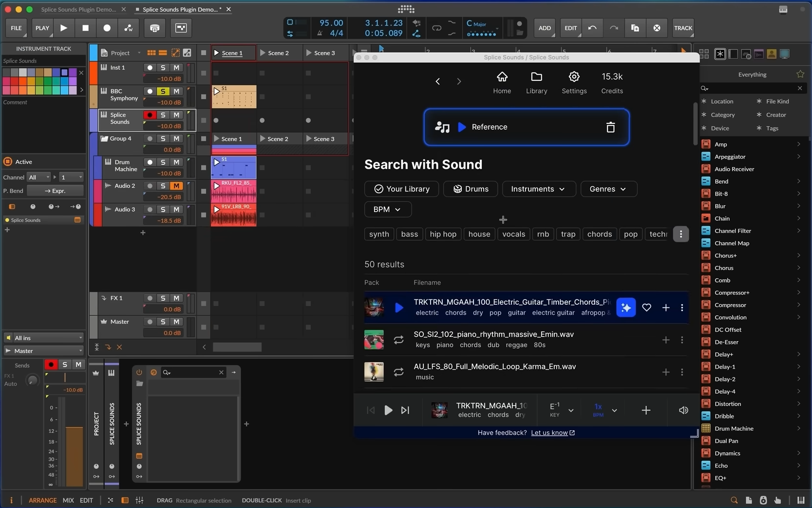Solo the BBC Symphony track
Image resolution: width=812 pixels, height=508 pixels.
click(163, 91)
